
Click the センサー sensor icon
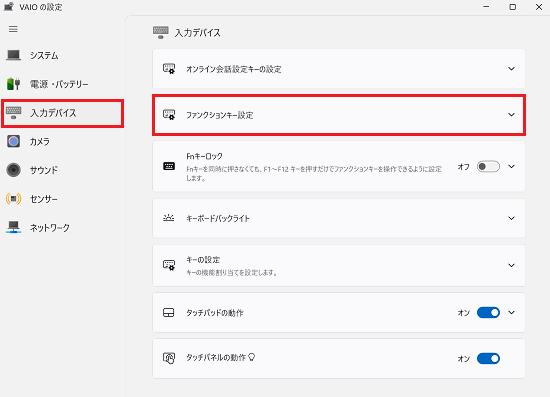click(x=13, y=199)
